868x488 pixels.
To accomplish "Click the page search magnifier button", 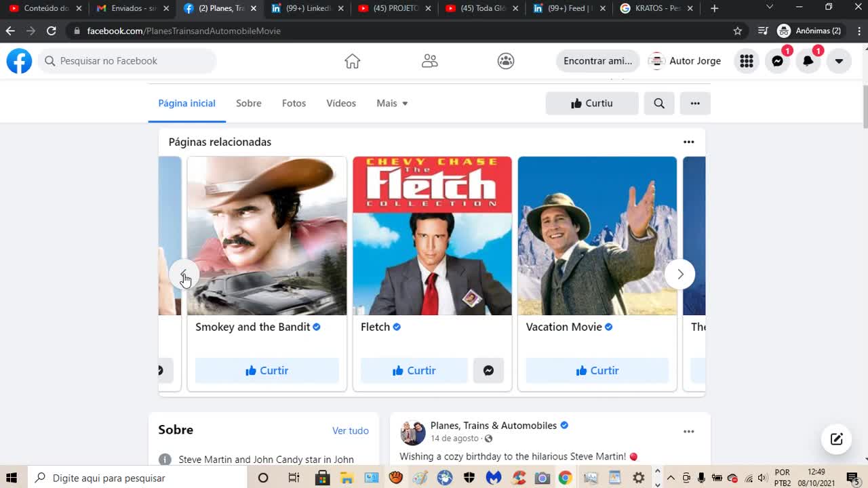I will tap(659, 103).
